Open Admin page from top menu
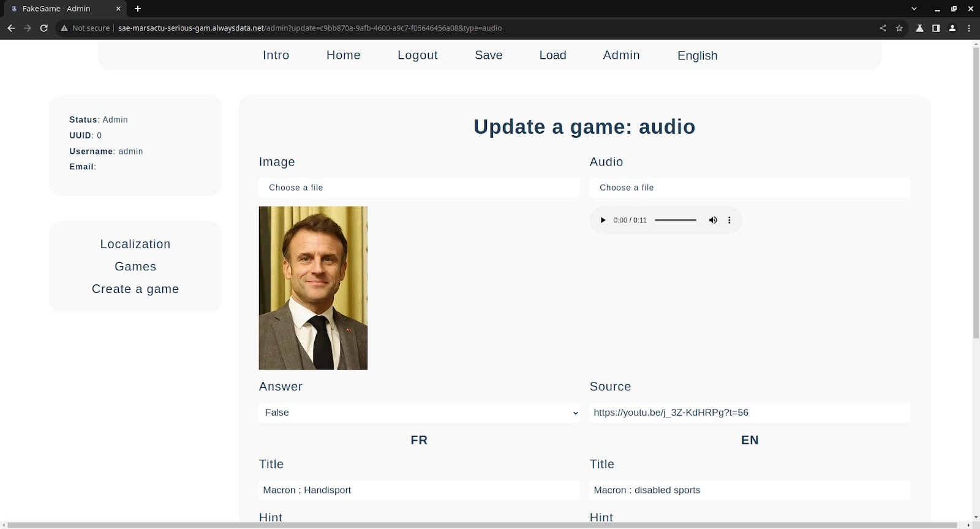Image resolution: width=980 pixels, height=529 pixels. click(x=621, y=55)
